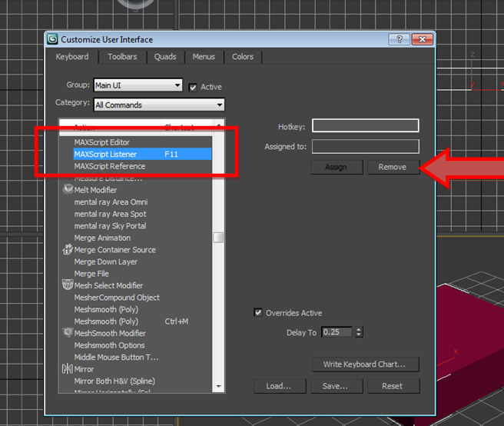The width and height of the screenshot is (504, 426).
Task: Close the Customize User Interface dialog
Action: [423, 39]
